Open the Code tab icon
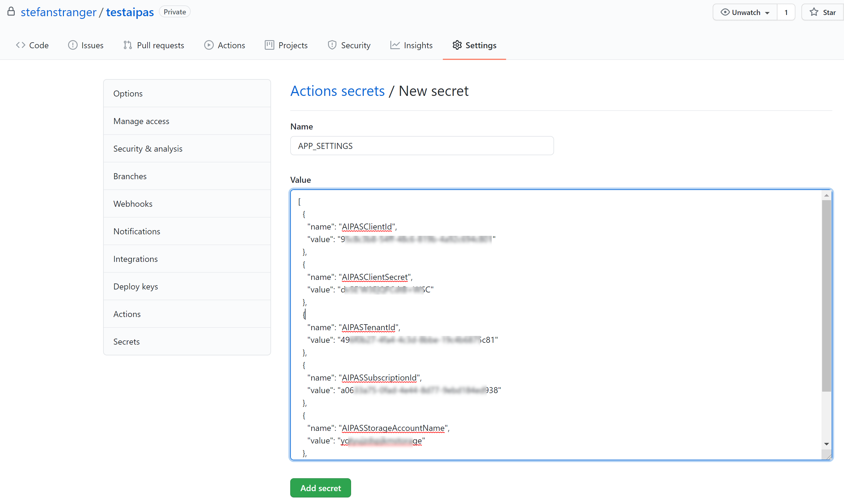The width and height of the screenshot is (844, 504). (20, 45)
